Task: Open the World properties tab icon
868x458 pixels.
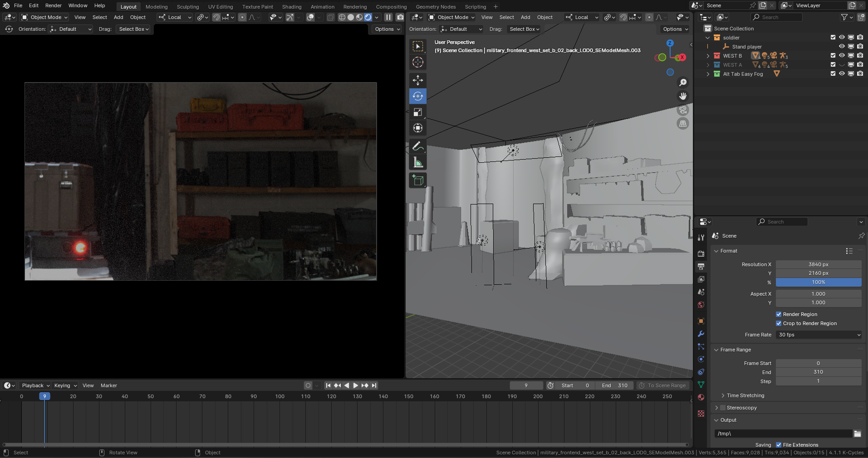Action: pos(701,305)
